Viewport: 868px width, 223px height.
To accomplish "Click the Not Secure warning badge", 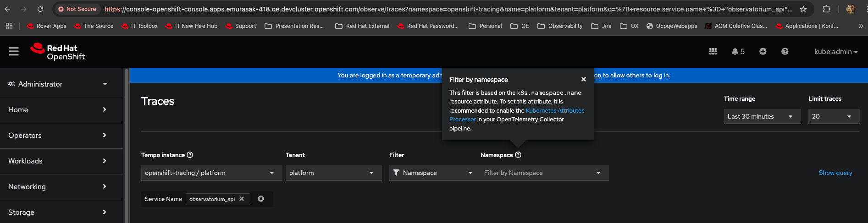I will tap(77, 9).
